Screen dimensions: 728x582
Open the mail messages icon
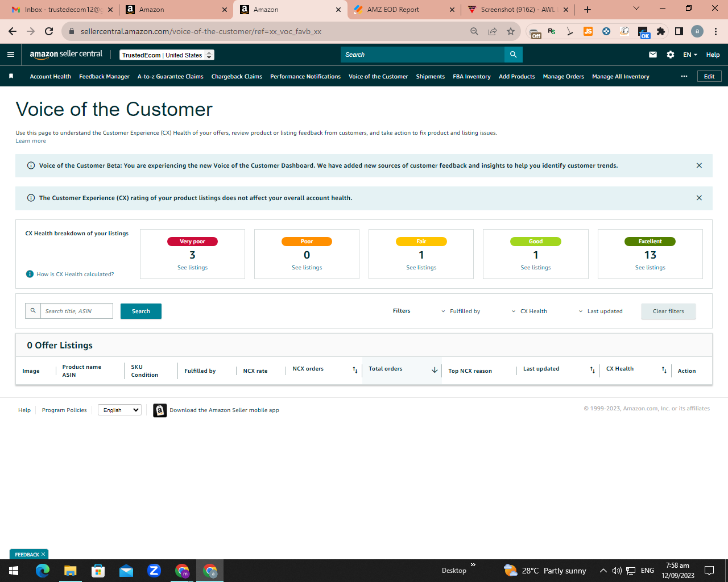click(653, 55)
